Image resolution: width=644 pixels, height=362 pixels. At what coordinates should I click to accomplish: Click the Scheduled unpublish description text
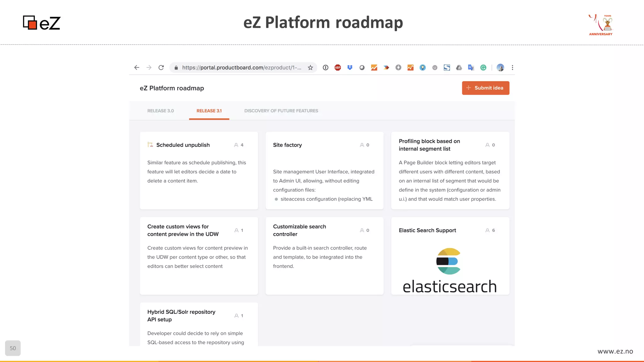(x=197, y=172)
